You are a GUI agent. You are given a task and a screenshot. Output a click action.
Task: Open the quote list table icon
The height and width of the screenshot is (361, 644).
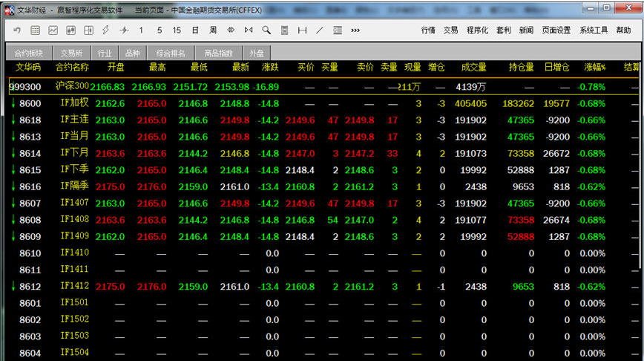tap(34, 30)
